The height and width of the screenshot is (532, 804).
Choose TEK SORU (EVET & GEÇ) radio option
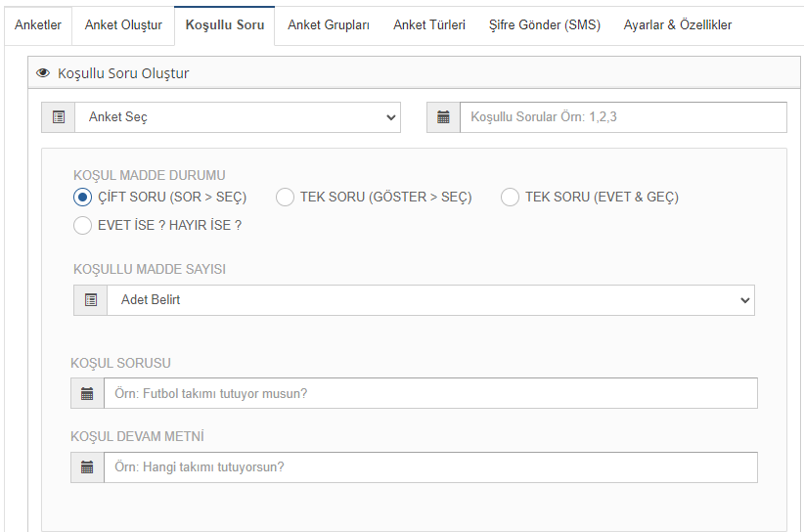point(510,198)
